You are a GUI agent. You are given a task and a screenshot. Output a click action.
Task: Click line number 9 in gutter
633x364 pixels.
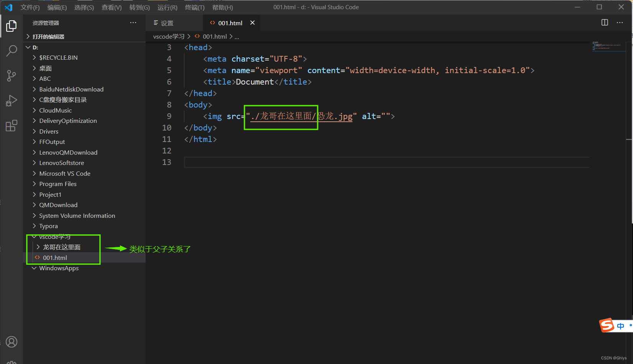point(169,116)
